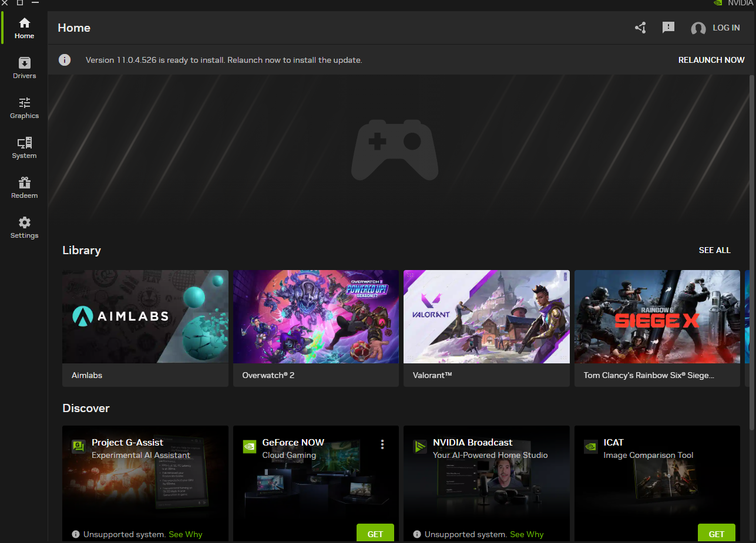This screenshot has width=756, height=543.
Task: Click the share icon in header
Action: [x=640, y=28]
